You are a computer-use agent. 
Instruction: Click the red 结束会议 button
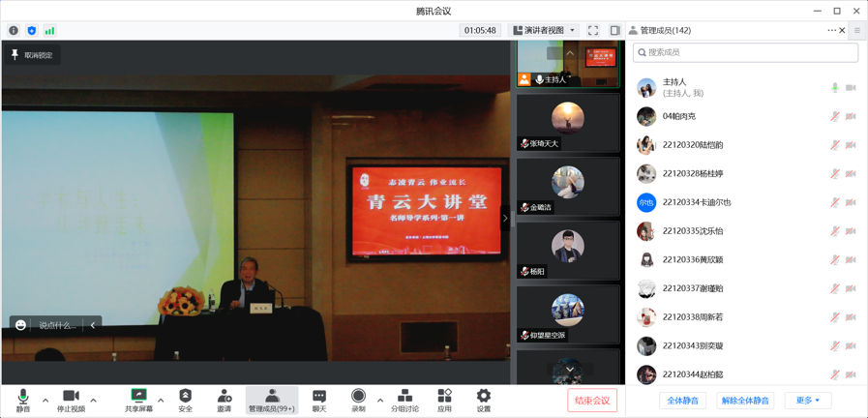tap(592, 400)
